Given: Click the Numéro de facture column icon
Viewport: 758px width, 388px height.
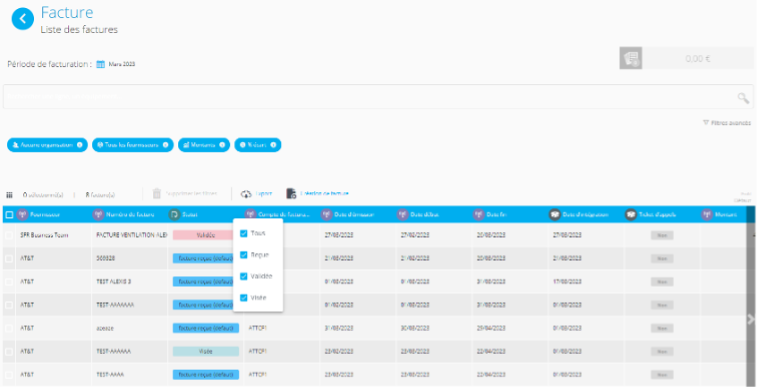Looking at the screenshot, I should click(x=98, y=215).
